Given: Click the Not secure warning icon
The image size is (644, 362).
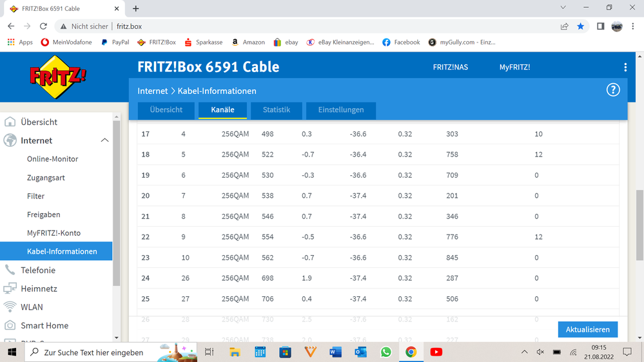Looking at the screenshot, I should pos(63,26).
